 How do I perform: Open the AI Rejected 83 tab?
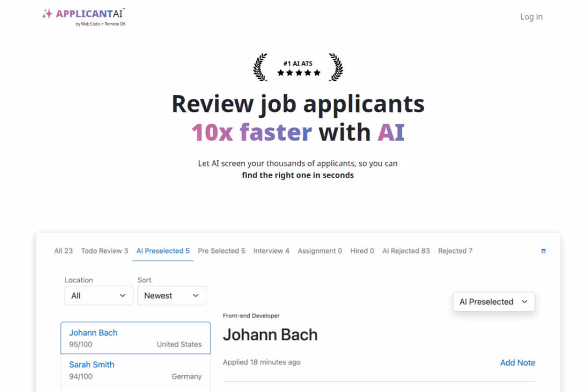[x=406, y=251]
